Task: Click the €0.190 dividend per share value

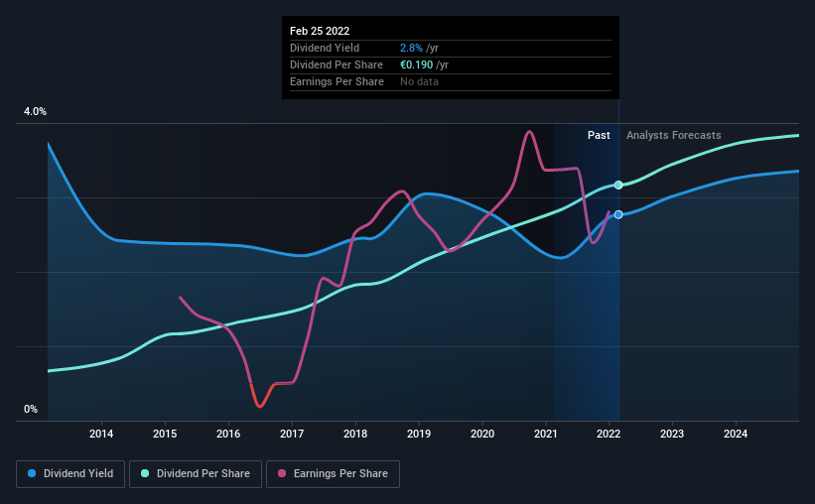Action: pos(416,64)
